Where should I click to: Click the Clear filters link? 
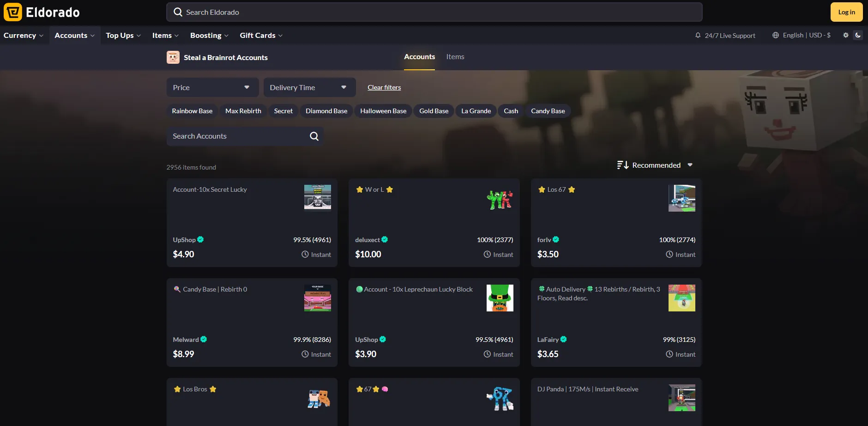[x=384, y=88]
